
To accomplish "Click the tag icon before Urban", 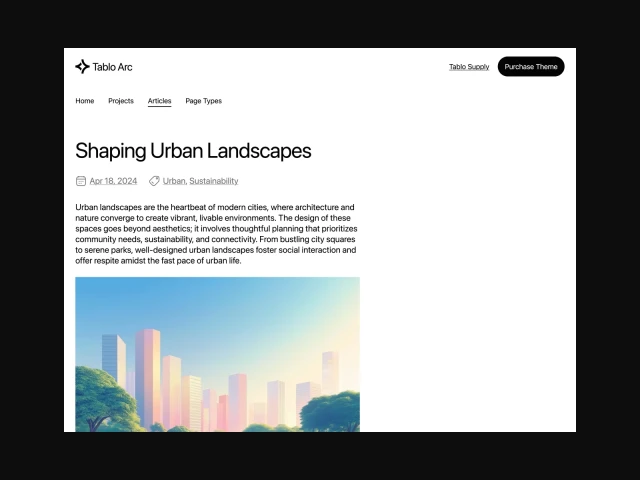I will (154, 181).
